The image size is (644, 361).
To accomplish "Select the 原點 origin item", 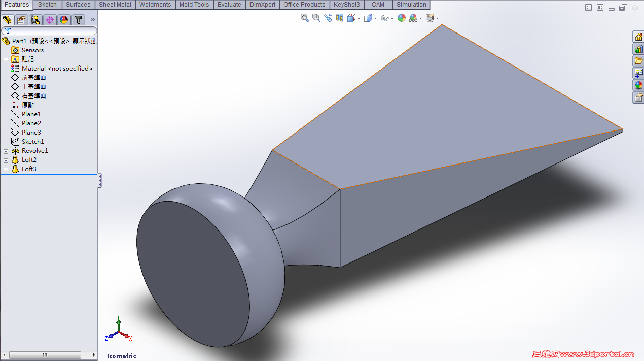I will pyautogui.click(x=23, y=105).
